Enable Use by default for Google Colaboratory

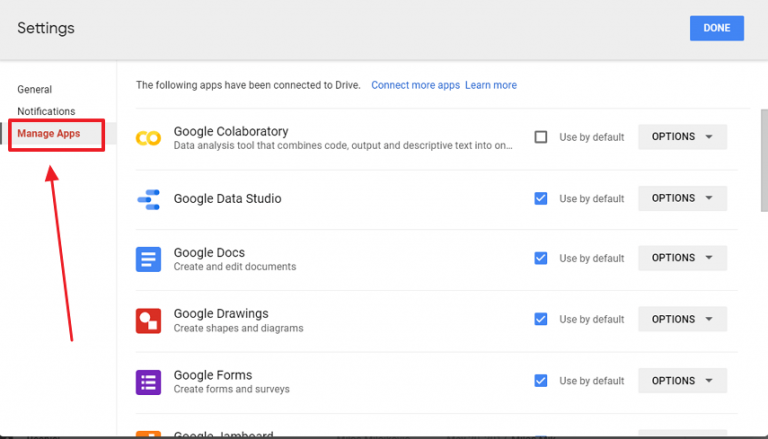(541, 137)
